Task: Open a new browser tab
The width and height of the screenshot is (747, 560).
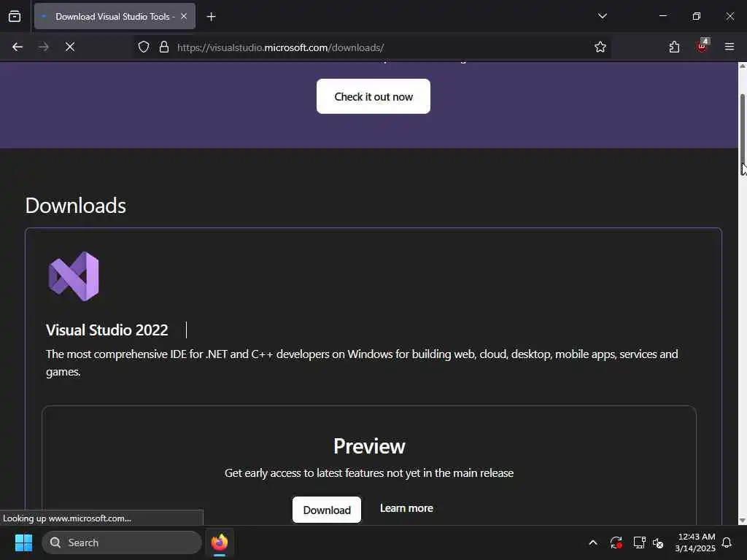Action: [x=212, y=17]
